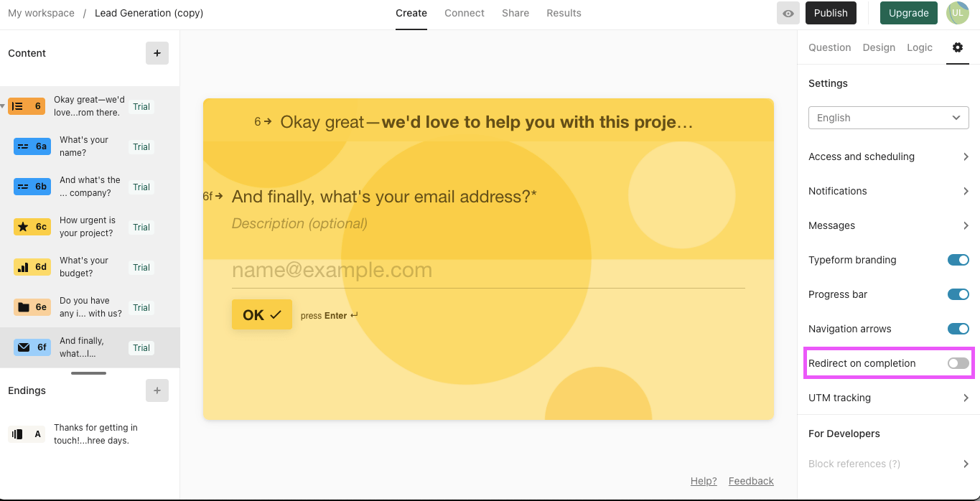Open the Share tab
The width and height of the screenshot is (980, 501).
515,13
